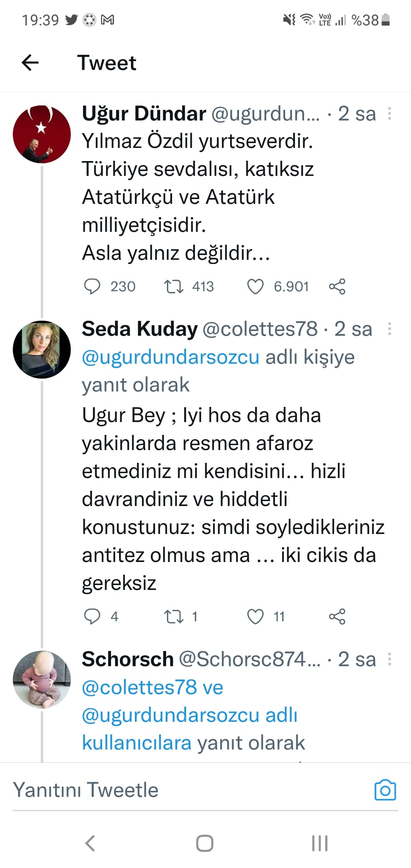Screen dimensions: 411x868
Task: Like Seda Kuday's reply
Action: tap(255, 617)
